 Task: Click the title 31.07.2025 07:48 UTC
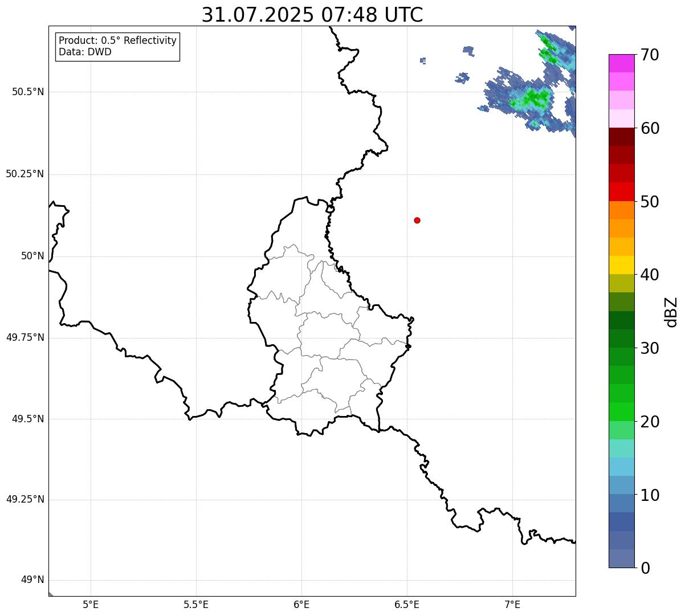pyautogui.click(x=312, y=14)
